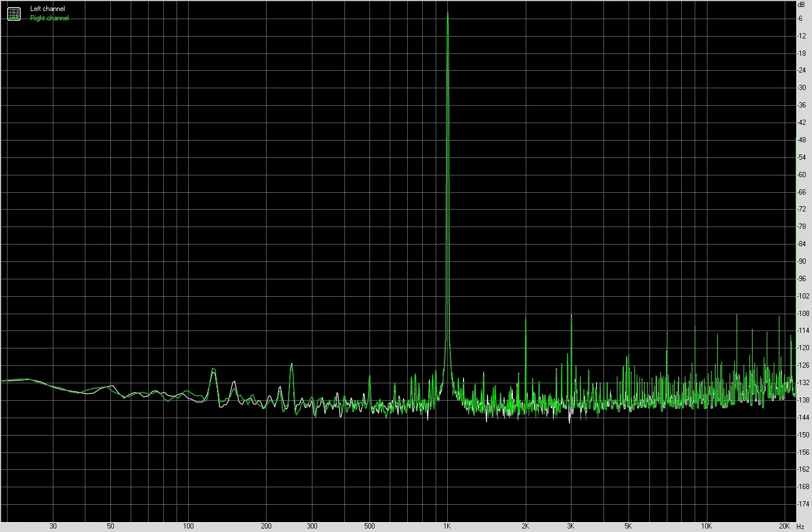This screenshot has height=532, width=812.
Task: Click the '-6' dB axis label
Action: pyautogui.click(x=801, y=19)
